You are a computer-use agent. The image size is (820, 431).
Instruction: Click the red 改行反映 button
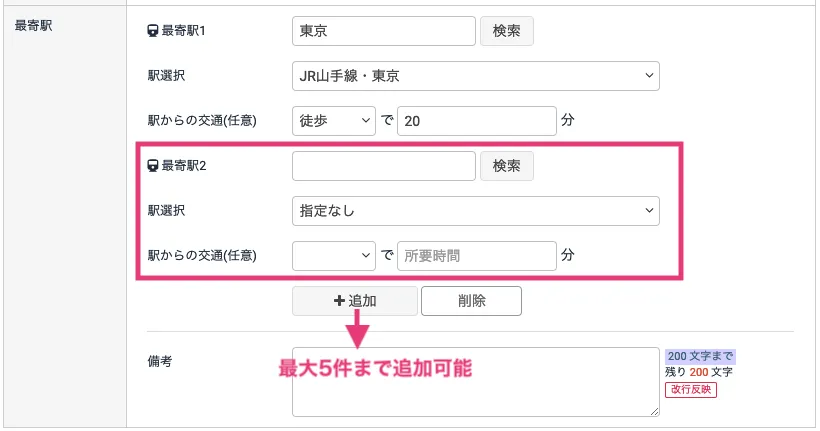tap(691, 389)
